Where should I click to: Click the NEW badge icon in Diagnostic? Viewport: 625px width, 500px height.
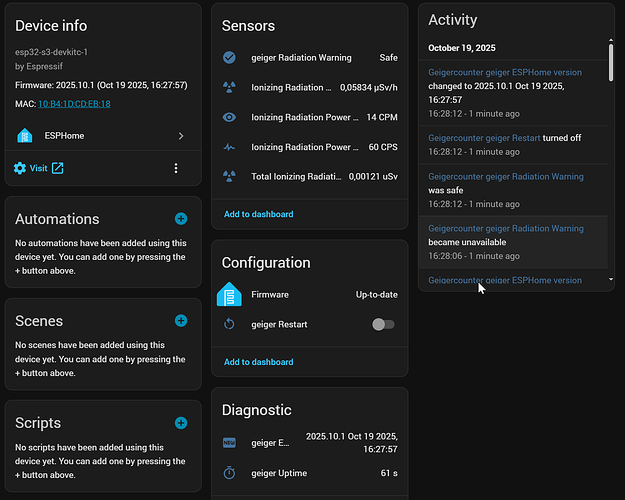[x=229, y=443]
